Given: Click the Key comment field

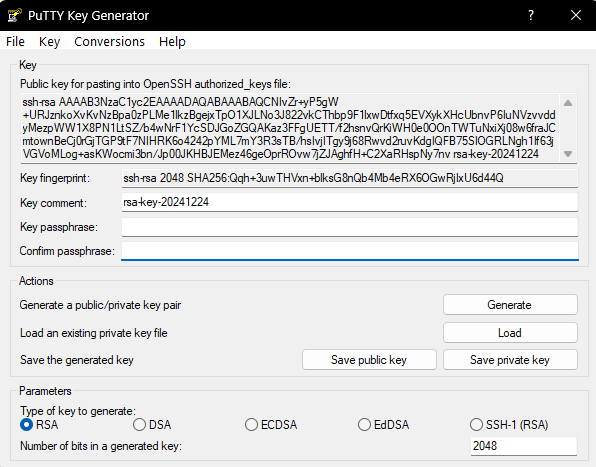Looking at the screenshot, I should click(x=350, y=202).
